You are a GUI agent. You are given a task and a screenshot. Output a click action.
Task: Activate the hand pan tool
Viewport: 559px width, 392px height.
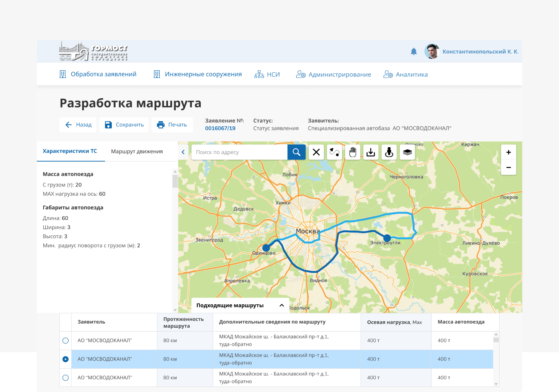tap(353, 152)
